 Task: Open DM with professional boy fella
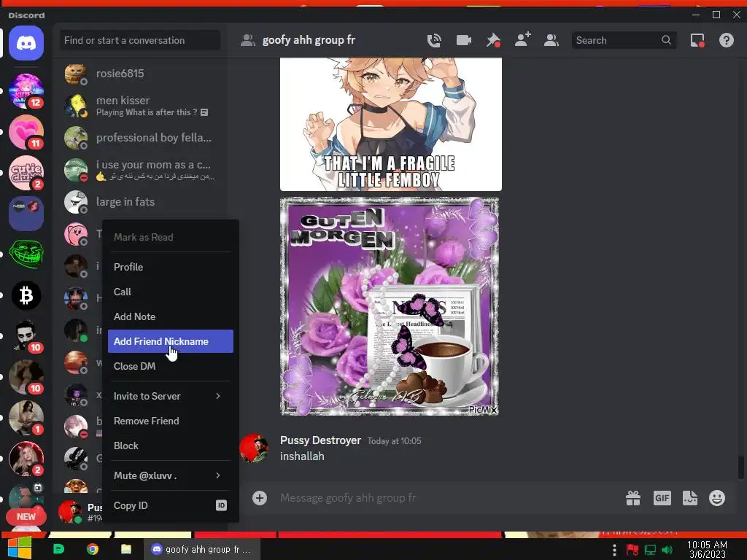[x=141, y=138]
